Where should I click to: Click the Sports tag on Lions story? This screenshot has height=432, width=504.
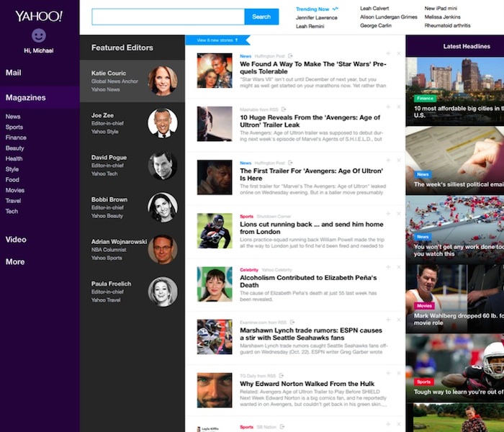(x=246, y=216)
